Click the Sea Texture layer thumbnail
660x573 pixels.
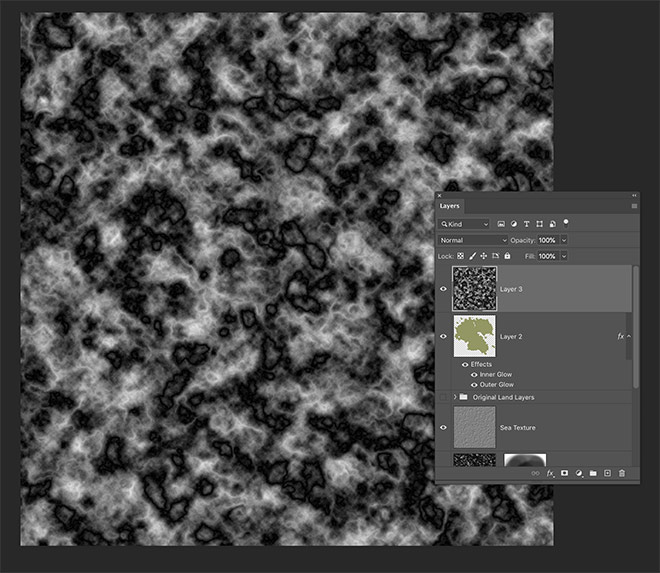click(x=474, y=427)
